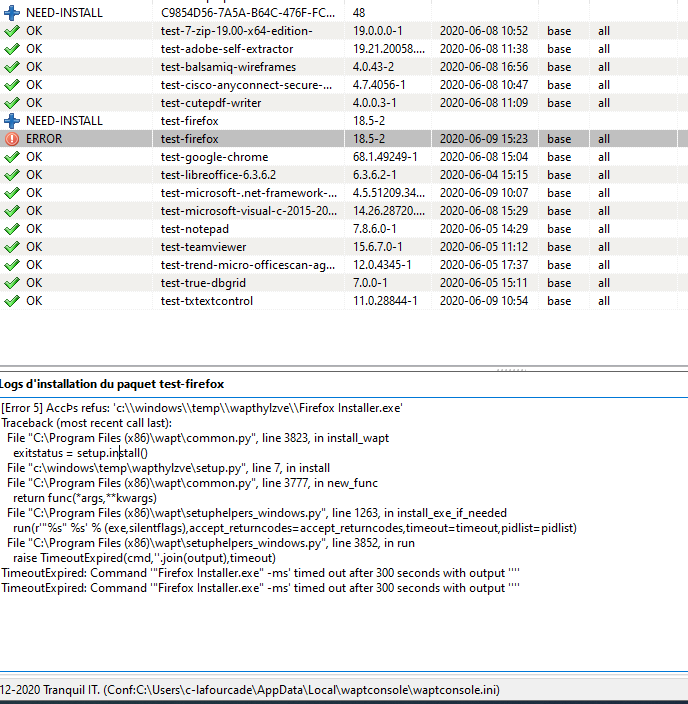This screenshot has width=688, height=704.
Task: Click the test-true-dbgrid version 7.0.0-1 cell
Action: [373, 283]
